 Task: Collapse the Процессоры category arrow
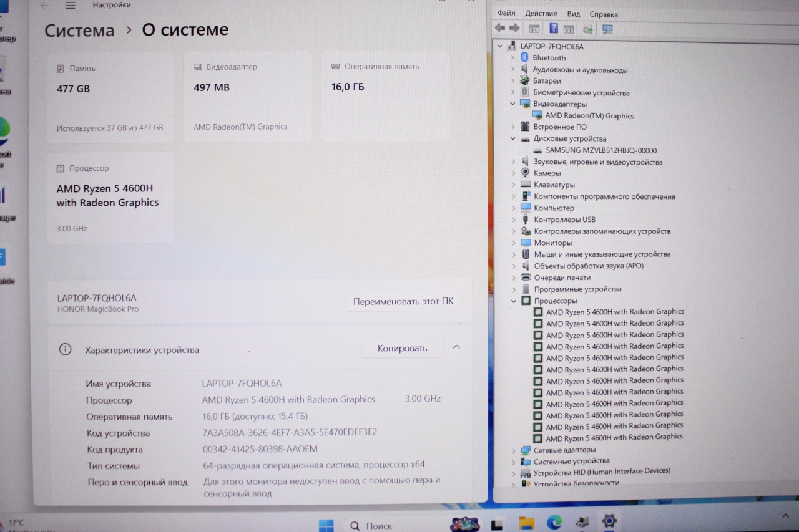pos(514,301)
